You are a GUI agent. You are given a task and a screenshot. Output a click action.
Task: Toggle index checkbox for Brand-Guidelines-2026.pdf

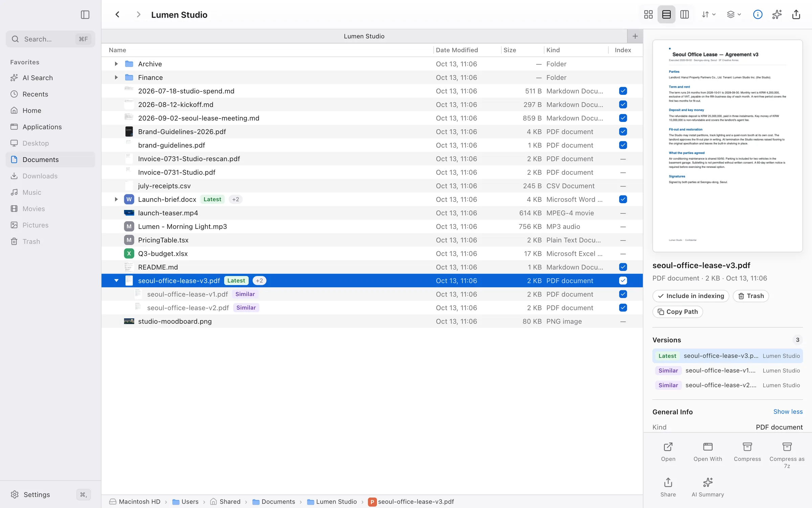tap(623, 131)
